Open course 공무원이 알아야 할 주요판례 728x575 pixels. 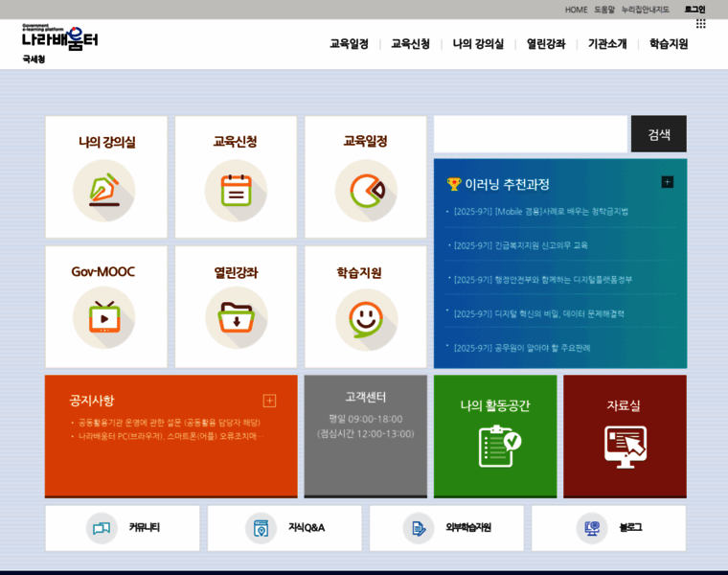pyautogui.click(x=522, y=348)
